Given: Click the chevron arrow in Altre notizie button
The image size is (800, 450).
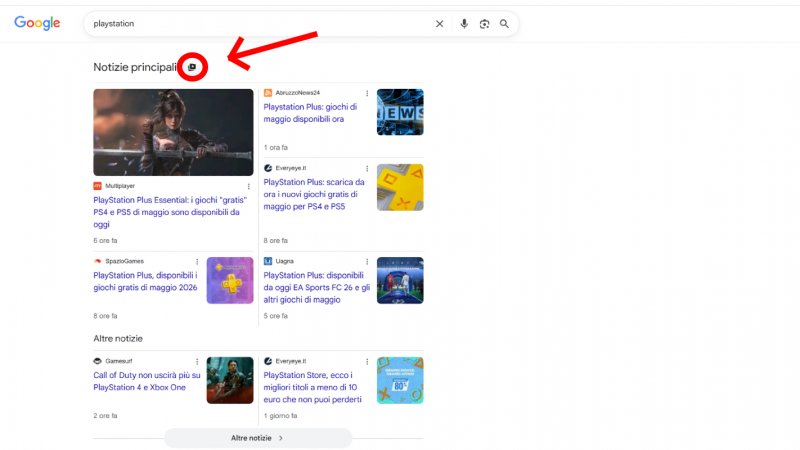Looking at the screenshot, I should [281, 438].
